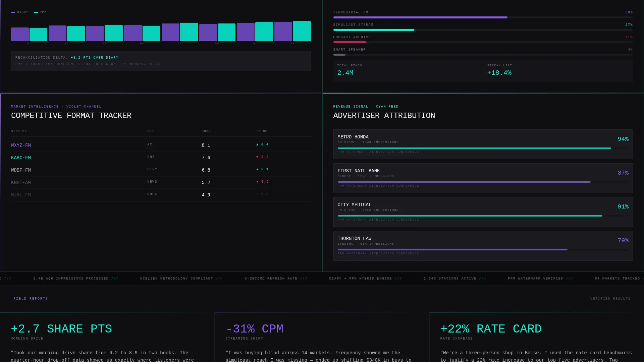
Task: Click the W1 purple diary bar
Action: point(20,34)
